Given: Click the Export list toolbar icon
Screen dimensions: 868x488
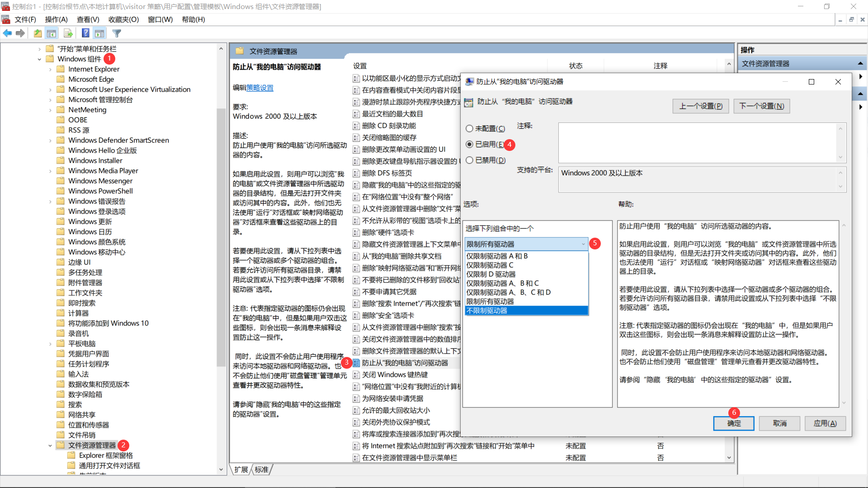Looking at the screenshot, I should coord(68,33).
